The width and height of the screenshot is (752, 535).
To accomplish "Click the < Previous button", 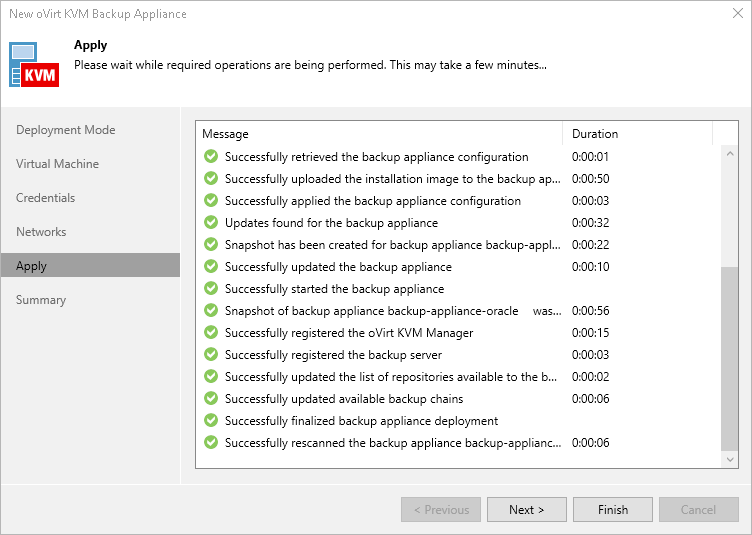I will tap(441, 510).
